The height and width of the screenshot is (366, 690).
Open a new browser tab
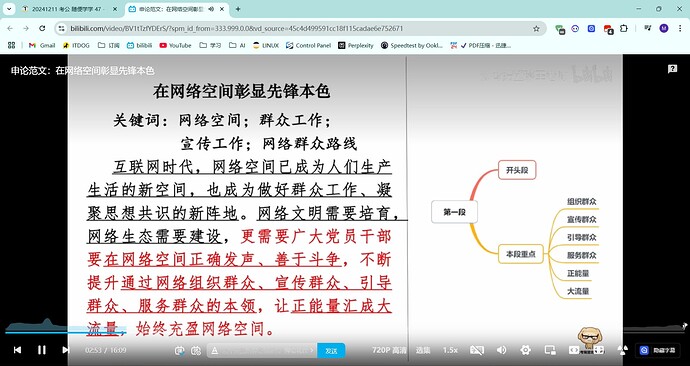238,9
